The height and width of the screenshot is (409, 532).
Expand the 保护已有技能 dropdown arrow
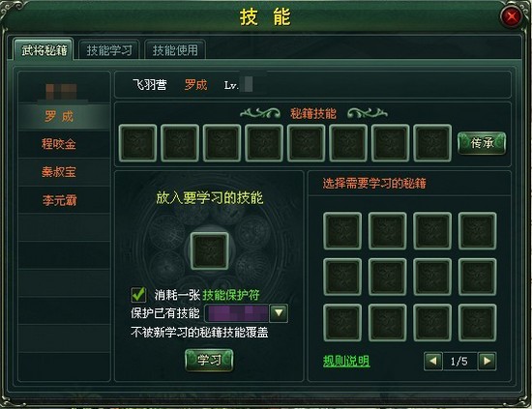click(x=279, y=312)
